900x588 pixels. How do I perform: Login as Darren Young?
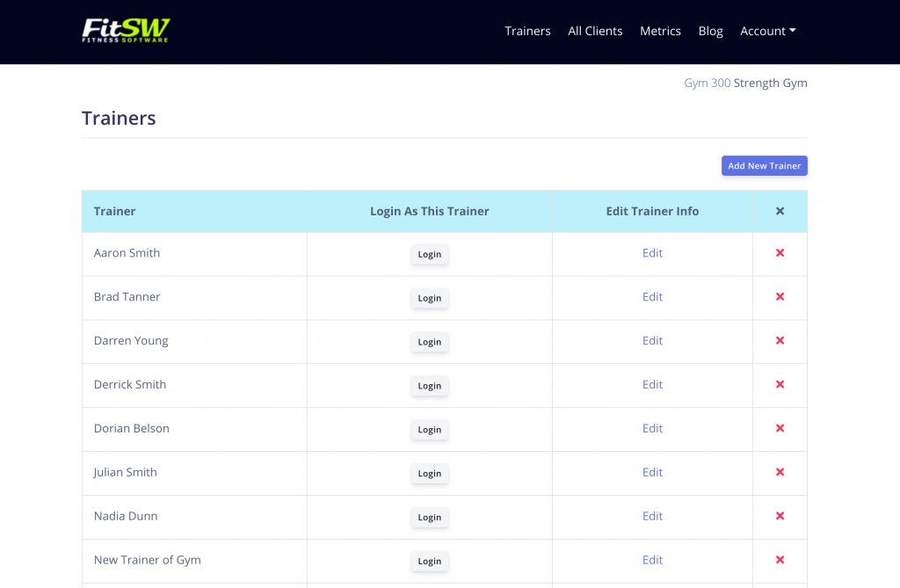point(429,342)
